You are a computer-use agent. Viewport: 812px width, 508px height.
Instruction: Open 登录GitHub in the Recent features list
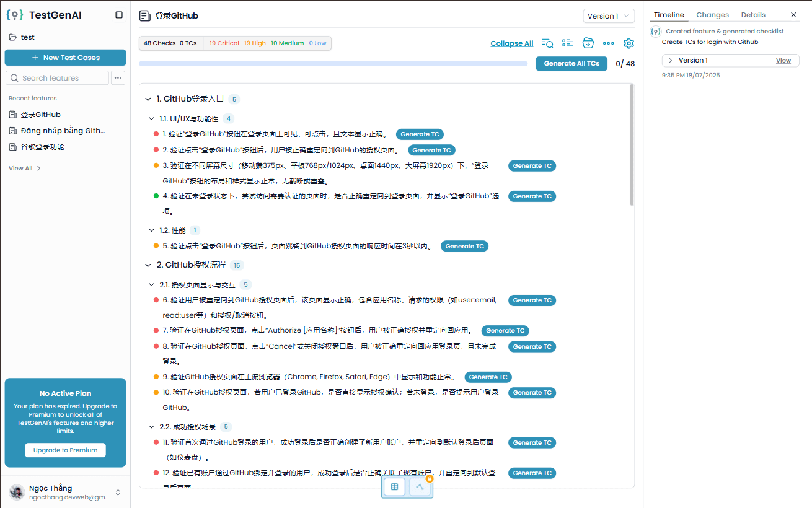click(35, 115)
